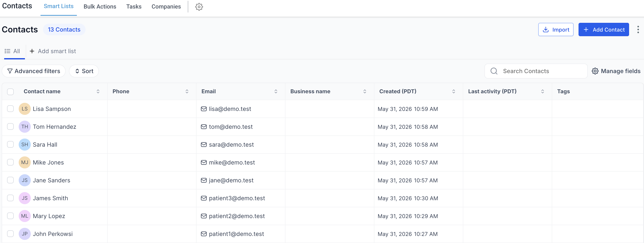The height and width of the screenshot is (243, 644).
Task: Click the 13 Contacts count badge
Action: click(x=64, y=29)
